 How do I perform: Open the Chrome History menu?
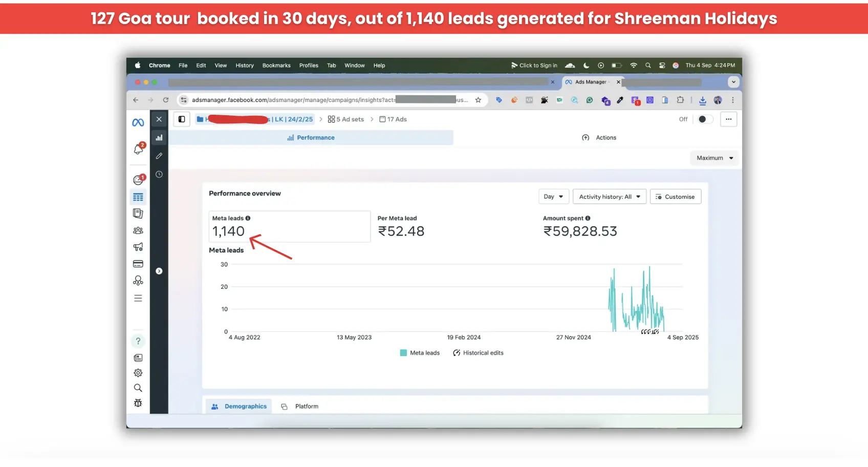[245, 66]
